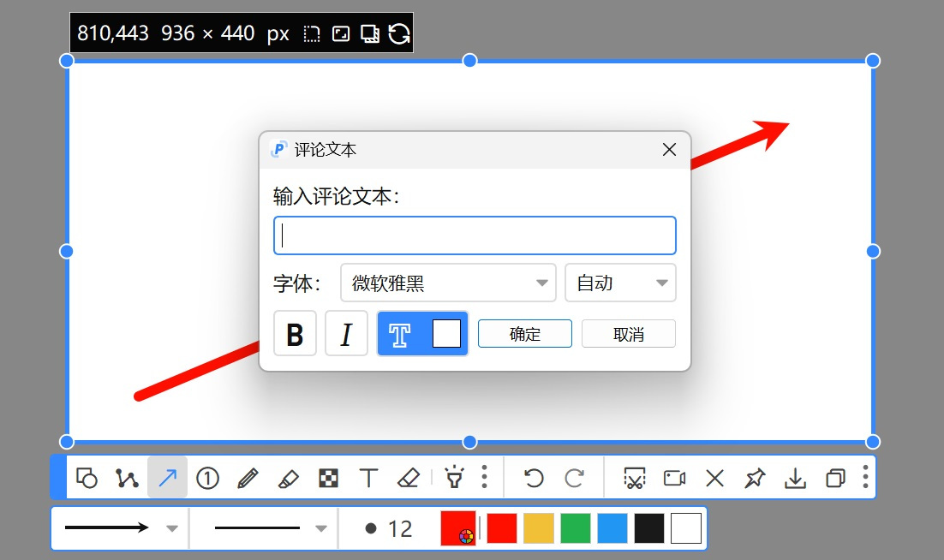This screenshot has width=944, height=560.
Task: Pin the screenshot with the pin icon
Action: 755,478
